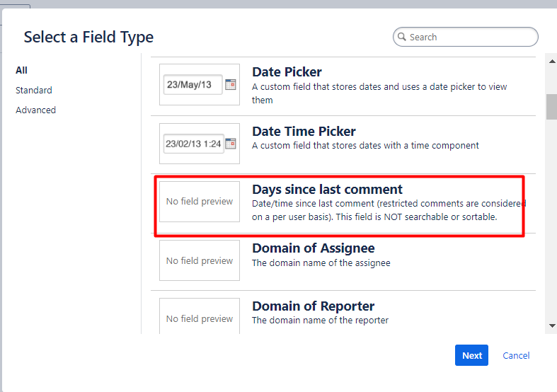Select the All category filter
This screenshot has width=557, height=392.
pyautogui.click(x=21, y=70)
